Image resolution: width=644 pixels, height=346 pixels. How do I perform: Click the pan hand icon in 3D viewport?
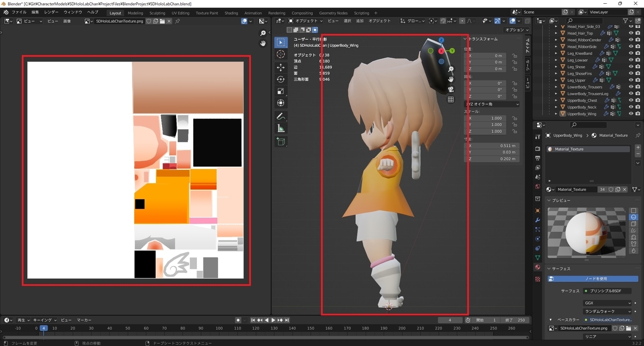point(451,79)
